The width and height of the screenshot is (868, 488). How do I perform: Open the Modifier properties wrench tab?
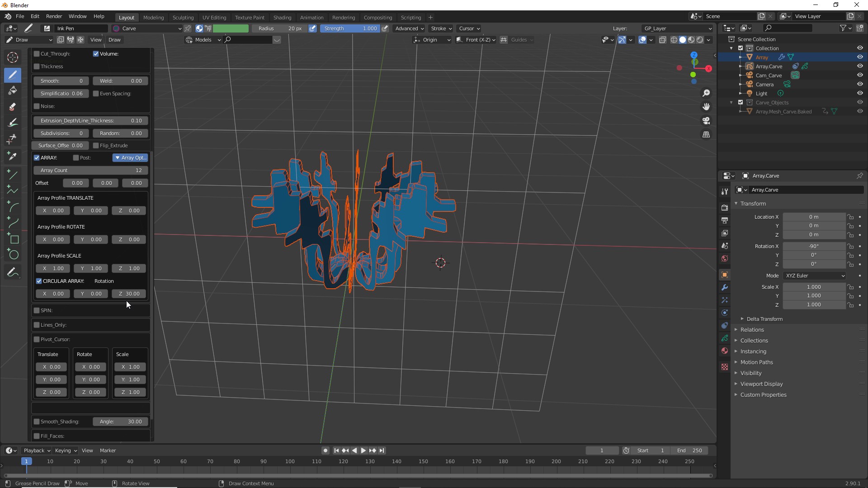(725, 287)
